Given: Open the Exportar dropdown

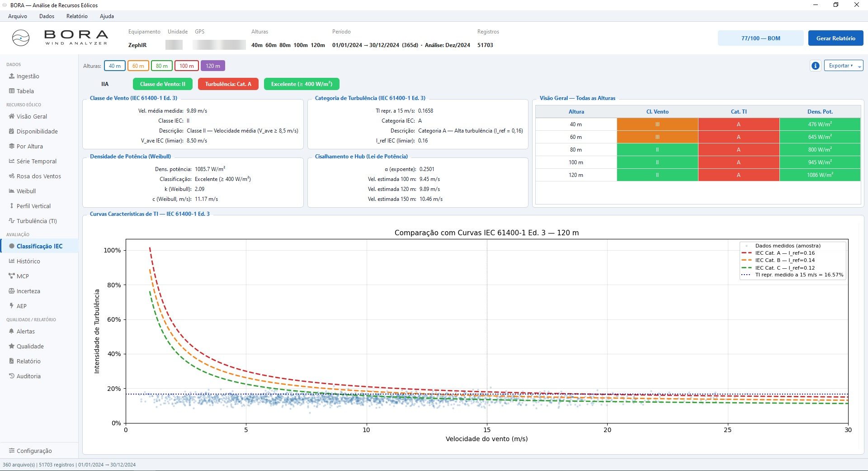Looking at the screenshot, I should tap(844, 66).
